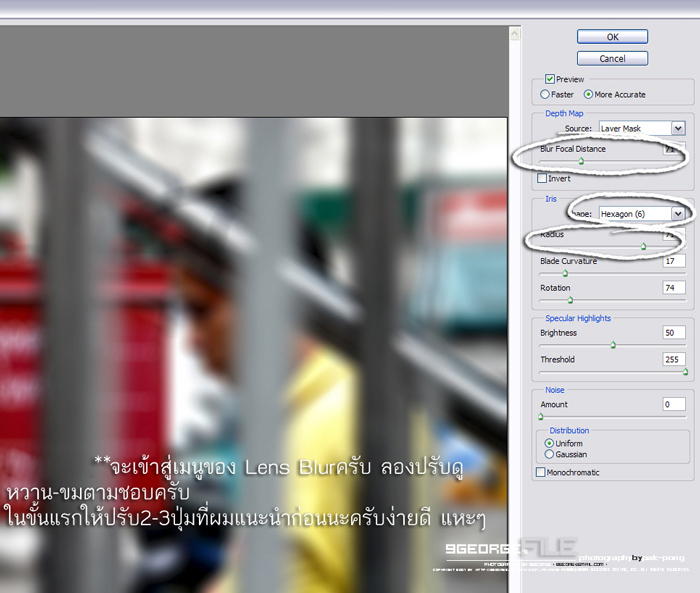Toggle the Preview checkbox
Viewport: 700px width, 593px height.
tap(550, 79)
